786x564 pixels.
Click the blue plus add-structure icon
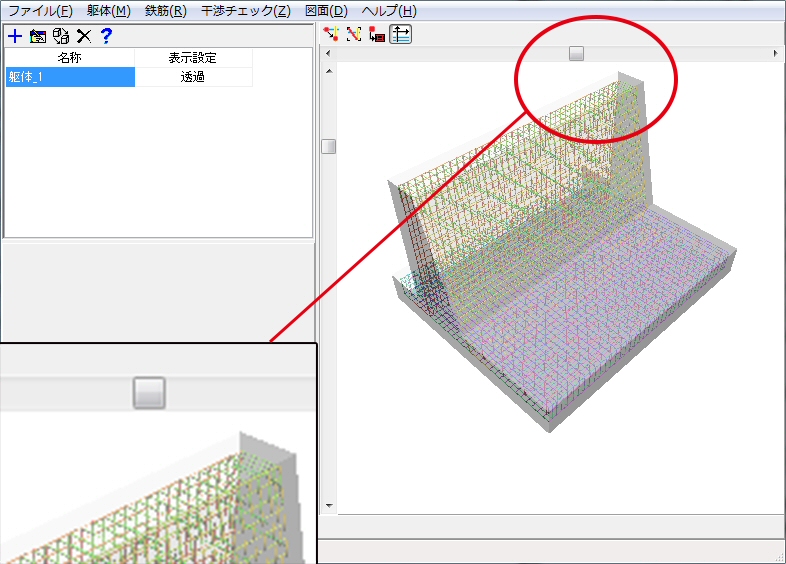click(x=15, y=36)
